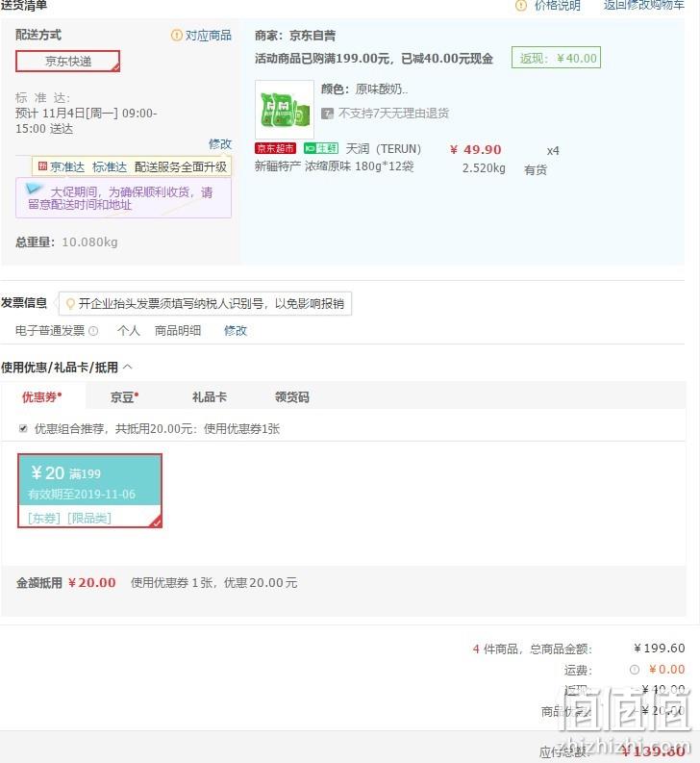700x763 pixels.
Task: Click the [东券] [限品类] coupon label
Action: 69,518
